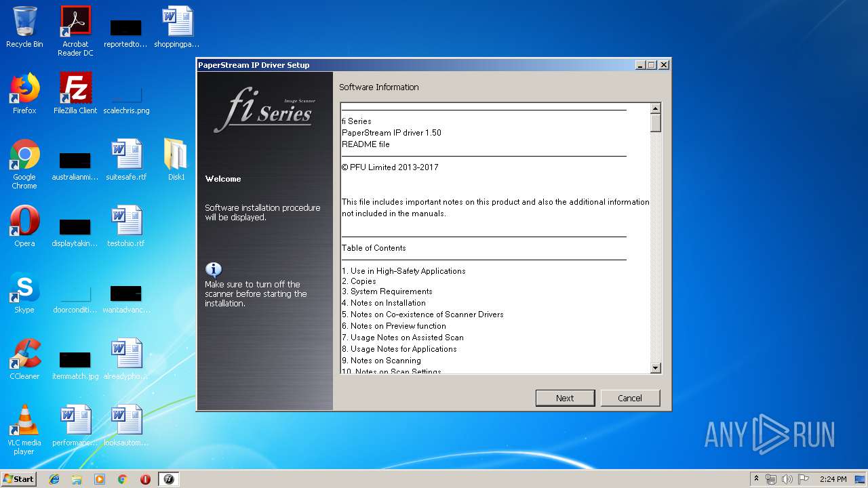Select itemmatch.jpg image file

(x=75, y=366)
